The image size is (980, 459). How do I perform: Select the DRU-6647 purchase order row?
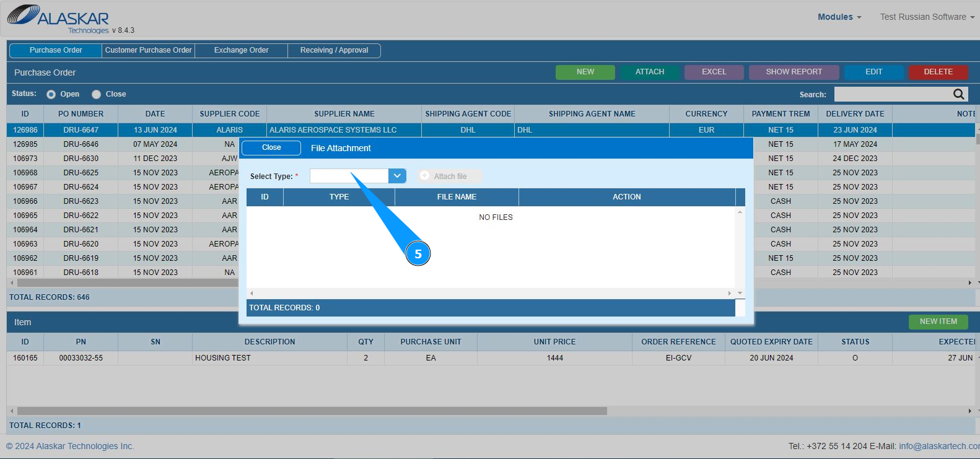(491, 130)
